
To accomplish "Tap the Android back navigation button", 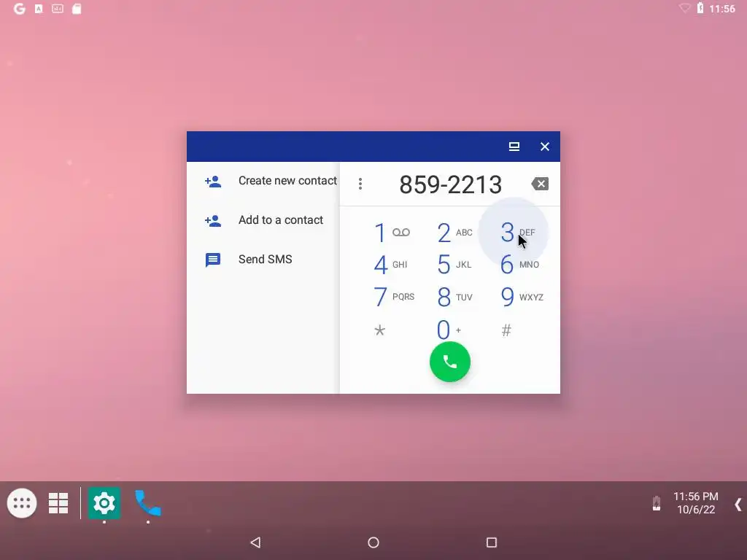I will pyautogui.click(x=255, y=542).
